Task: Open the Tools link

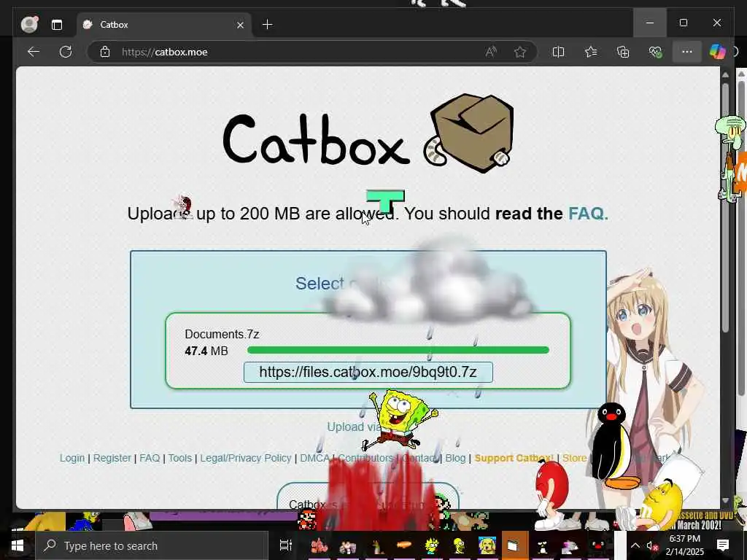Action: tap(179, 458)
